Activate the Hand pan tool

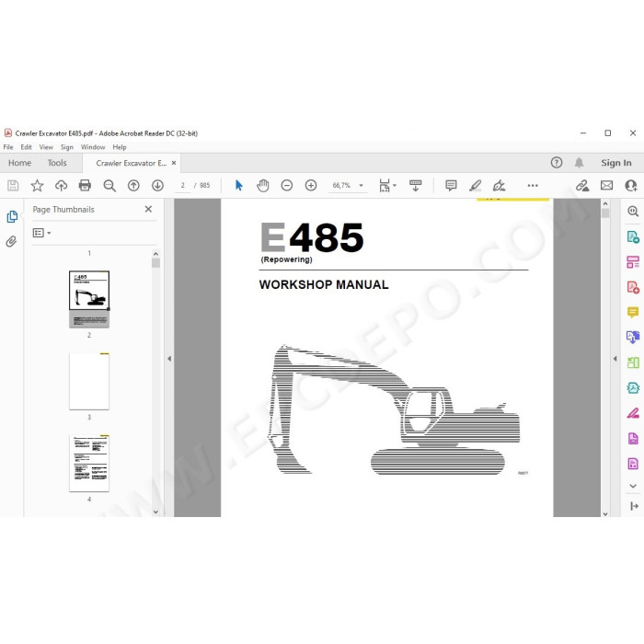click(263, 186)
